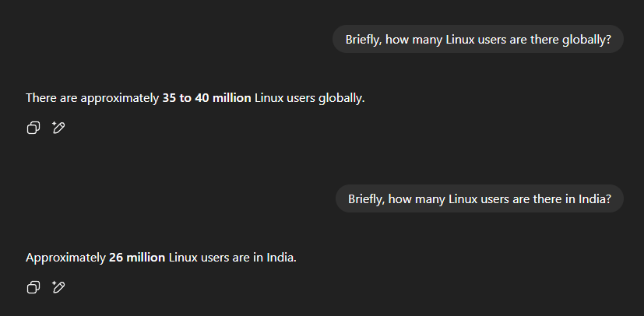The image size is (644, 316).
Task: Click the India Linux users question bubble
Action: click(480, 198)
